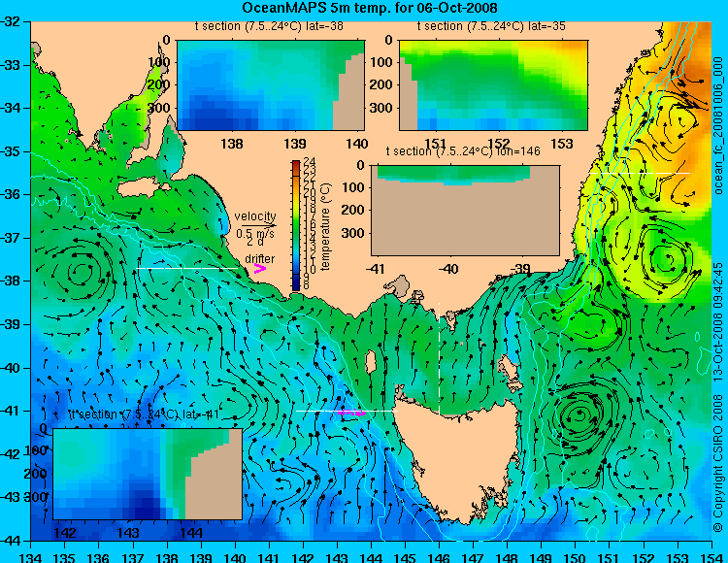
Task: Click the "300" depth label of the lat=-35 inset
Action: [x=381, y=108]
